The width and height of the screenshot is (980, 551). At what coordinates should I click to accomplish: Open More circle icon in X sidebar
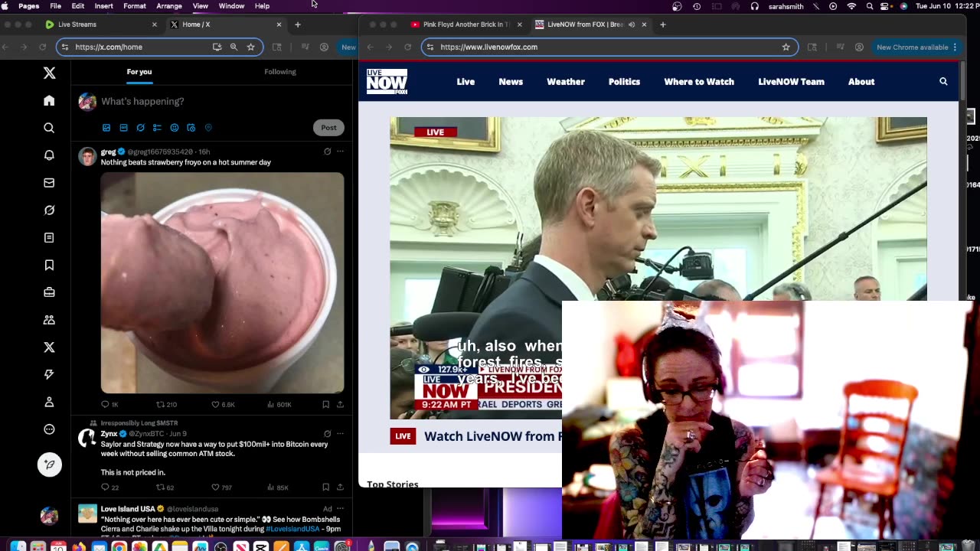pyautogui.click(x=49, y=429)
